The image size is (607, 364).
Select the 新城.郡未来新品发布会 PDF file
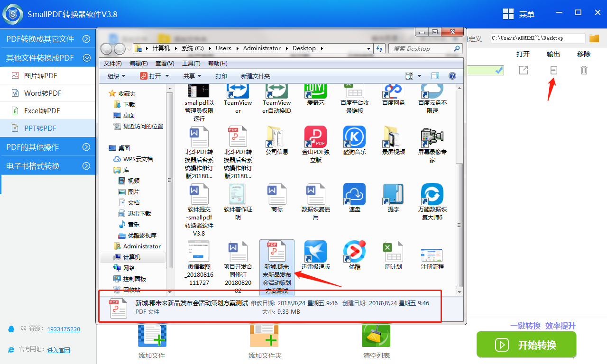click(x=277, y=267)
